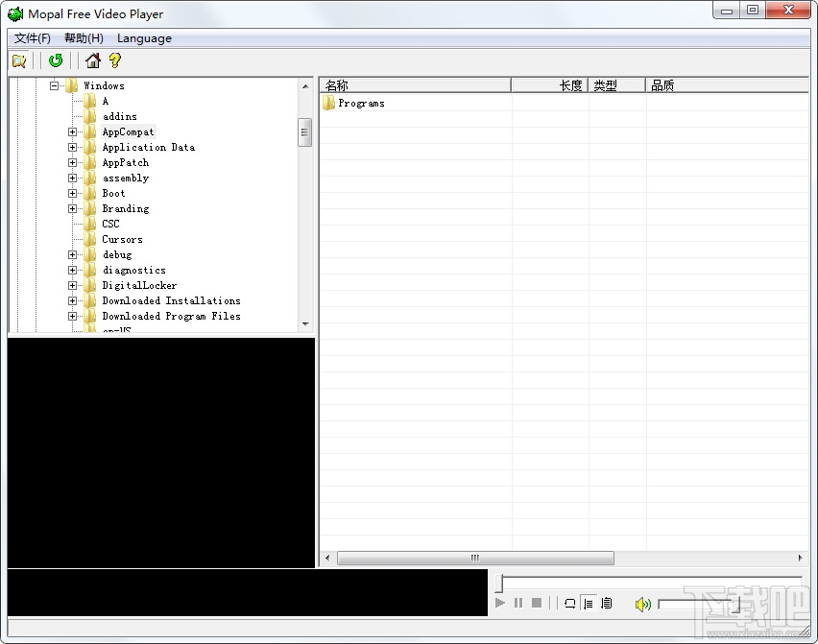Expand the DigitalLocker folder node
Viewport: 818px width, 644px height.
(73, 285)
